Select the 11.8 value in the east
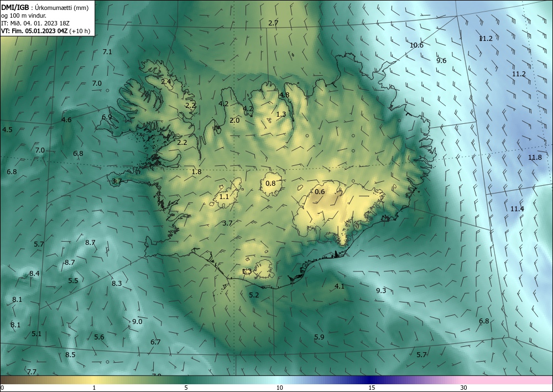This screenshot has height=392, width=553. [535, 158]
